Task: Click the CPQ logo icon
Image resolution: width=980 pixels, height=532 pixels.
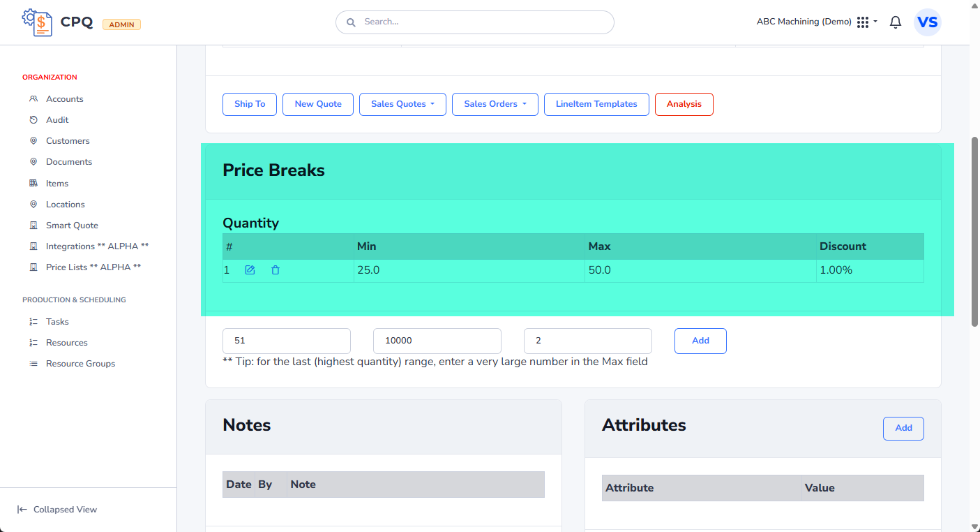Action: pyautogui.click(x=37, y=22)
